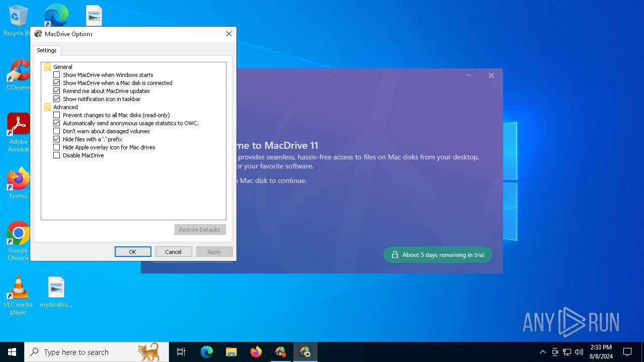Image resolution: width=644 pixels, height=362 pixels.
Task: Enable Don't warn about damaged volumes
Action: (x=56, y=131)
